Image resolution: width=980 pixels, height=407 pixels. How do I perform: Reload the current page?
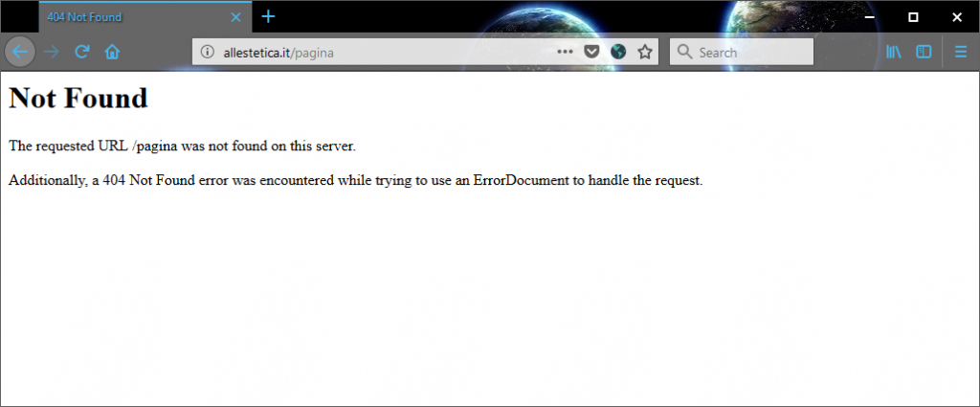82,52
